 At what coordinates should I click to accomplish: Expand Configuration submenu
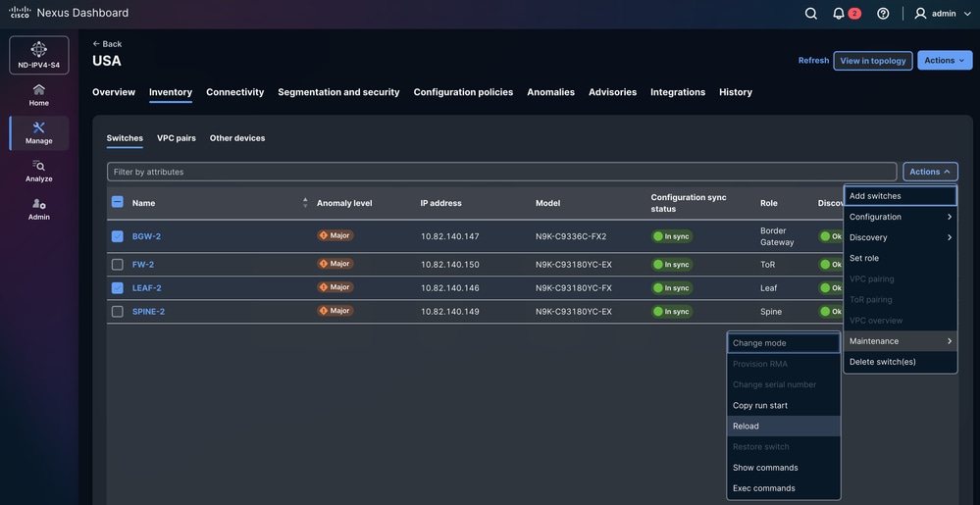tap(900, 217)
